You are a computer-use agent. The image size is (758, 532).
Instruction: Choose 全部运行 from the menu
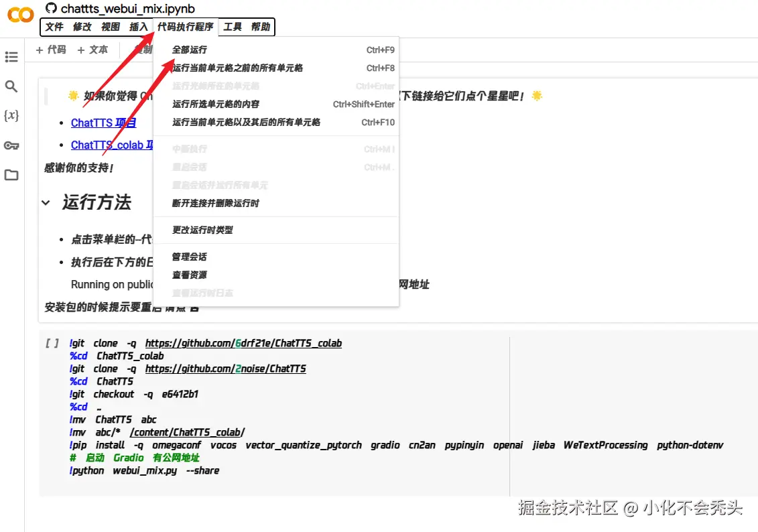(276, 50)
